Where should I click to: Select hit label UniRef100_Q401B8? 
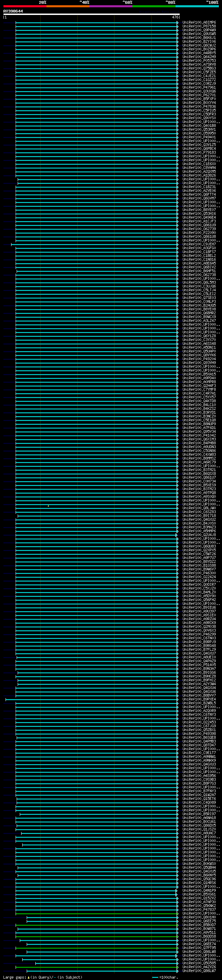199,125
